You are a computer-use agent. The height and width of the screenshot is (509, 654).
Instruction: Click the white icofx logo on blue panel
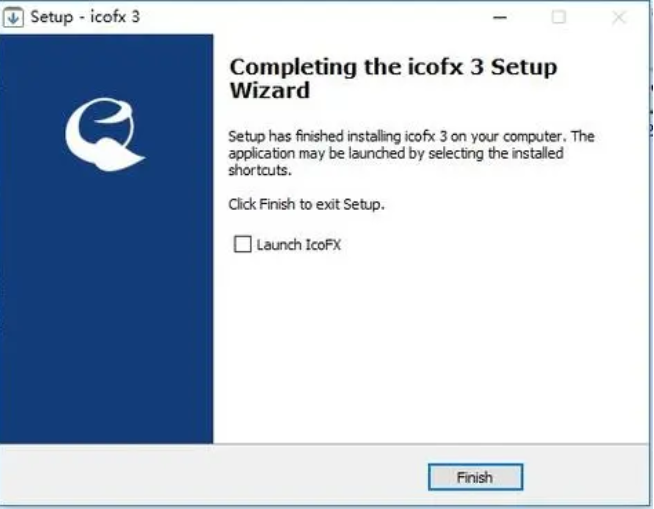105,134
